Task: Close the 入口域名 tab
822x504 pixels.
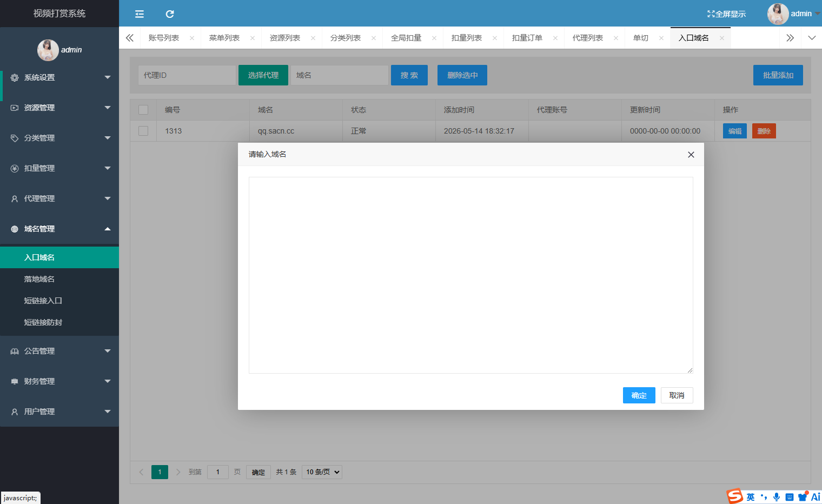Action: click(x=722, y=38)
